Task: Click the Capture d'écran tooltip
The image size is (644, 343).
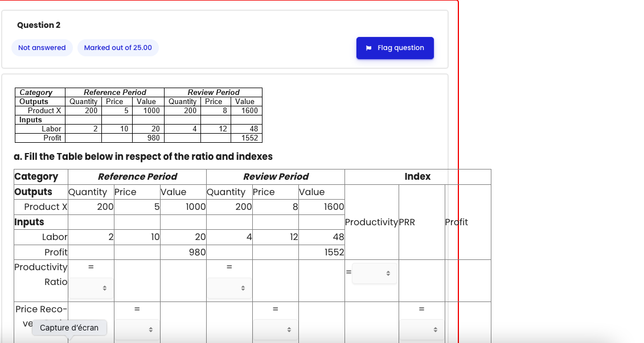Action: coord(69,328)
